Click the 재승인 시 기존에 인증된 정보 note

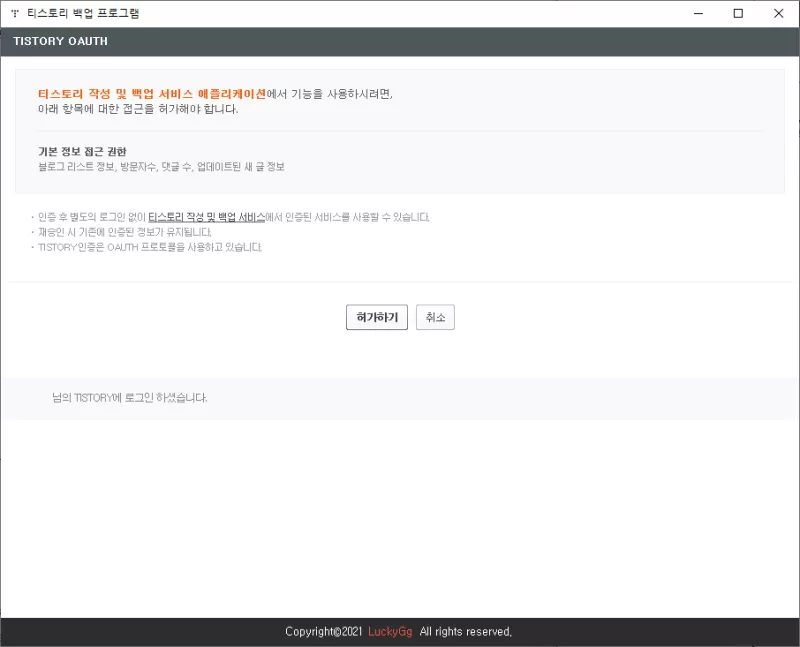124,232
